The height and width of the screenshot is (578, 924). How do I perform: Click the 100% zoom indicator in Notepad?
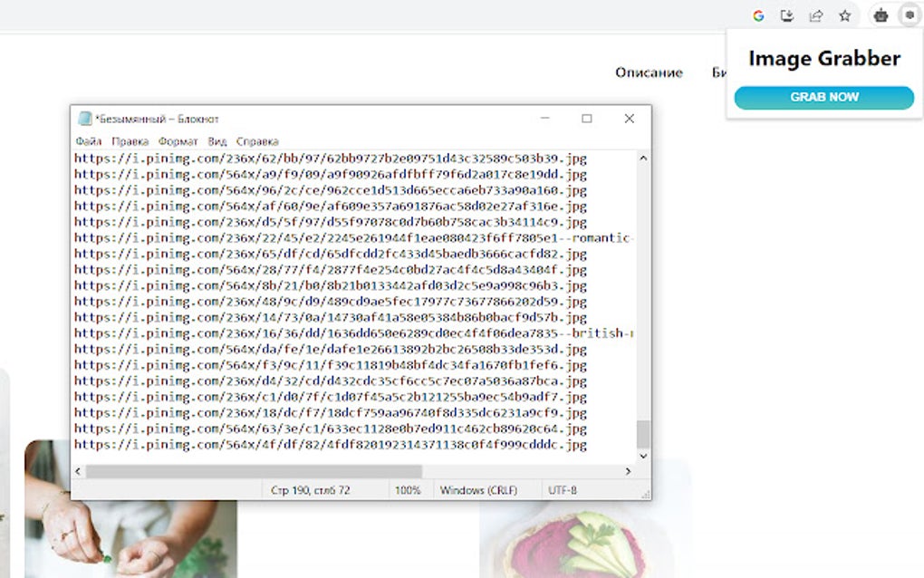[409, 489]
